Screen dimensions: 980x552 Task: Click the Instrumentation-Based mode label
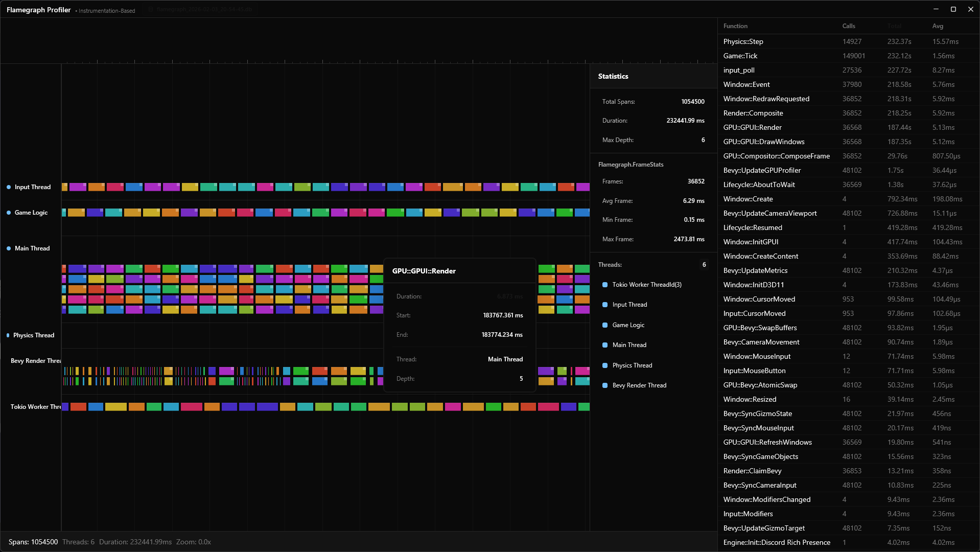click(x=107, y=10)
